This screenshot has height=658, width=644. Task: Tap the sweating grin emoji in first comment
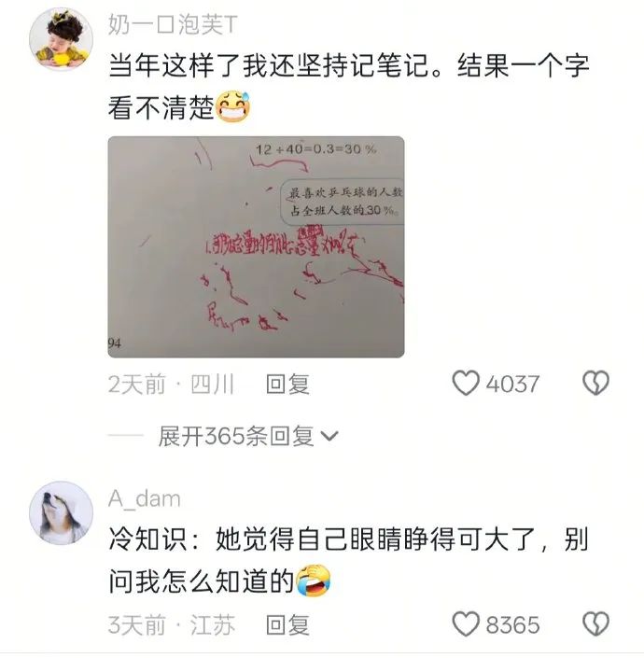click(x=233, y=107)
